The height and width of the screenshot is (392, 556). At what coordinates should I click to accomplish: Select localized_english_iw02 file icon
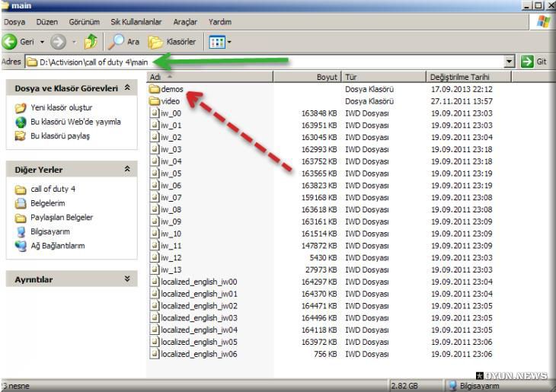155,306
